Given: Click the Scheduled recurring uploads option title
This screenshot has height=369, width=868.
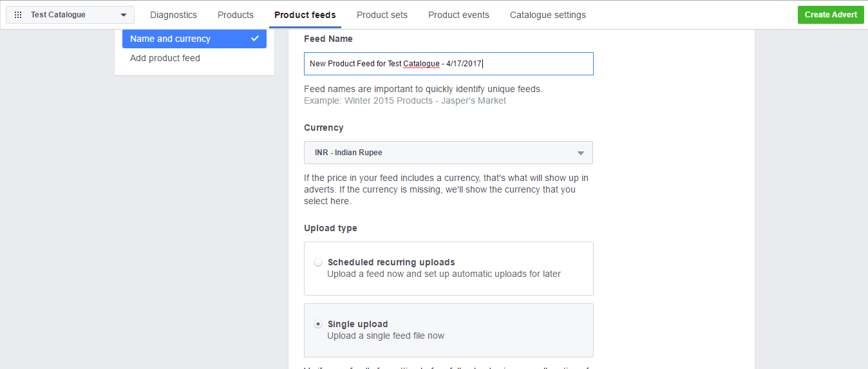Looking at the screenshot, I should tap(391, 262).
